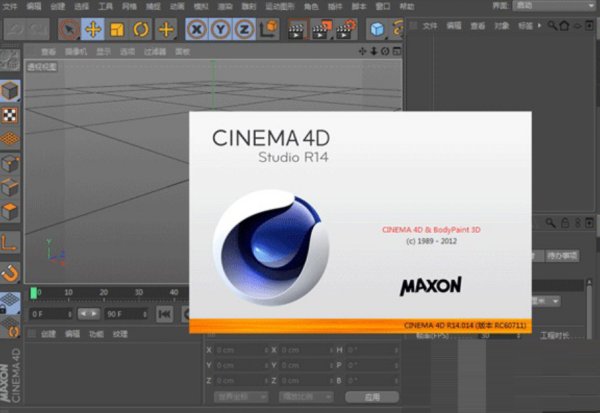Open the 标签 menu in Object Manager
Screen dimensions: 600x413
pyautogui.click(x=525, y=26)
